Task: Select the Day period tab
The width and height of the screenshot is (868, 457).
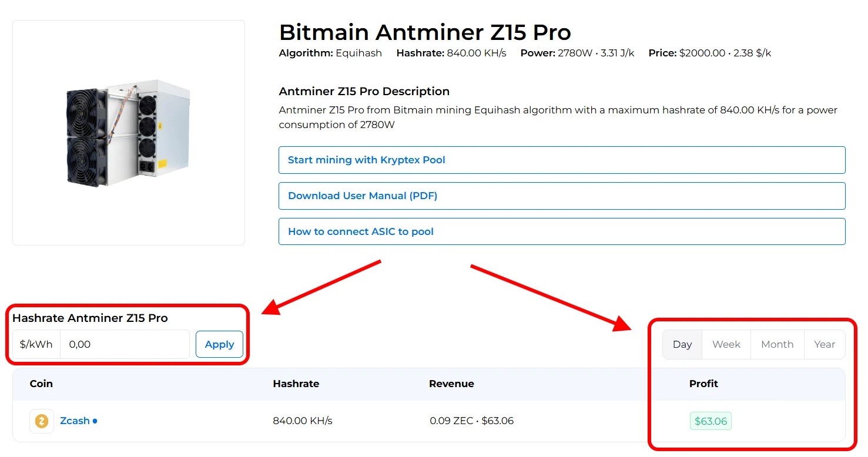Action: coord(682,345)
